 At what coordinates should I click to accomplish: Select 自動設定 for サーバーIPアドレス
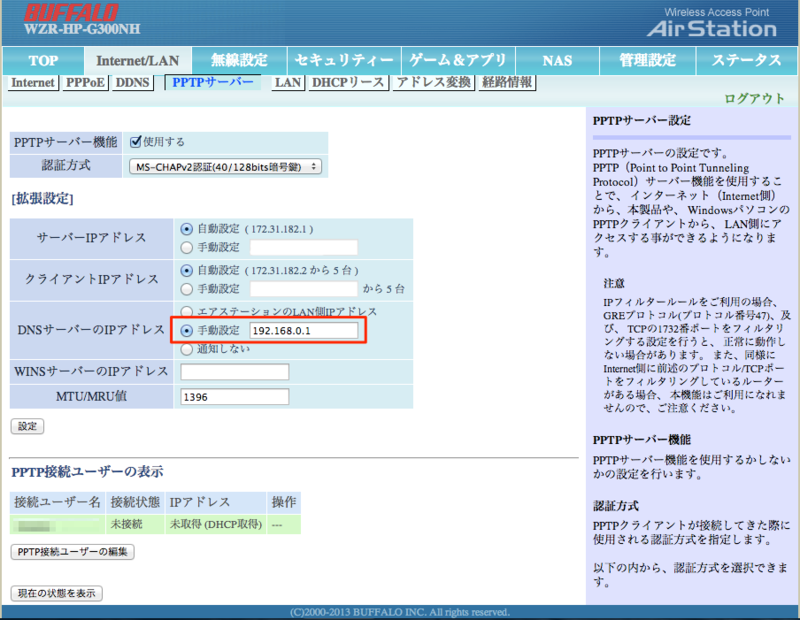click(x=187, y=230)
